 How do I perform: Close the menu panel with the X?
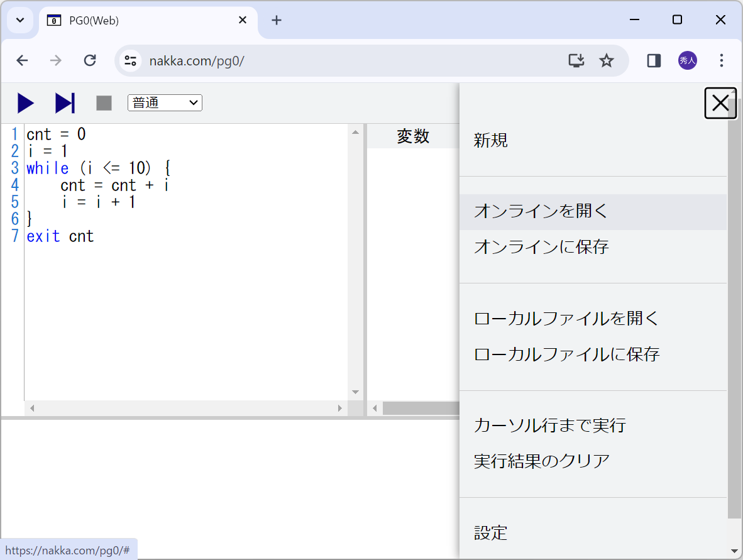[x=720, y=103]
